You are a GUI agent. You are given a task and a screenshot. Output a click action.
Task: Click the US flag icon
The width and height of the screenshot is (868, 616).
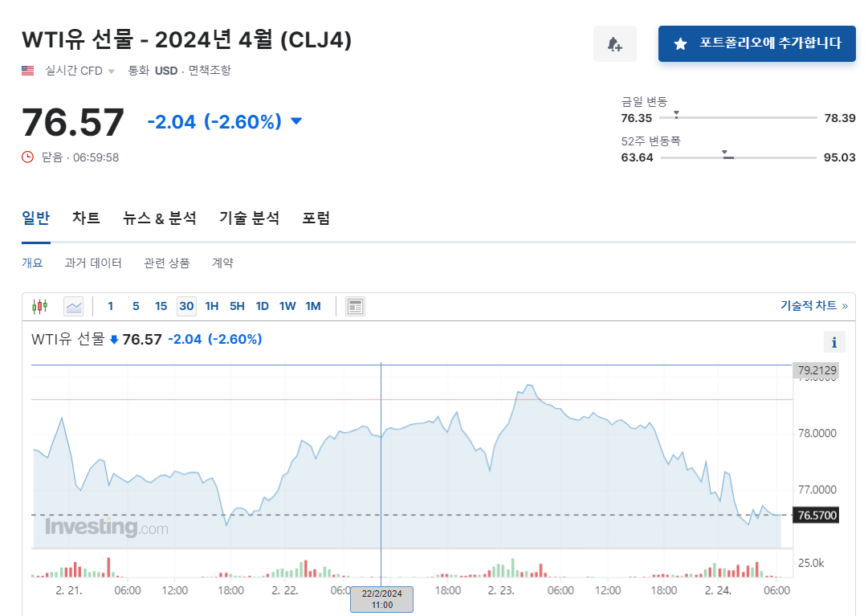coord(26,70)
